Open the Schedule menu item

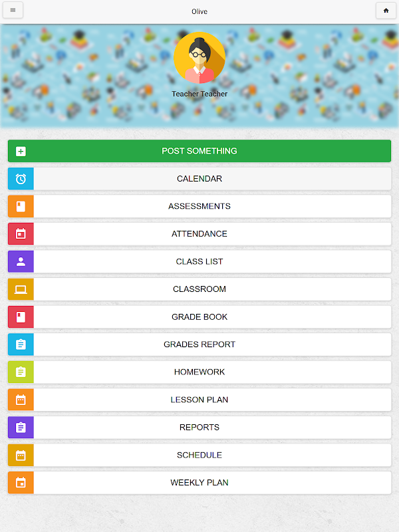click(199, 455)
